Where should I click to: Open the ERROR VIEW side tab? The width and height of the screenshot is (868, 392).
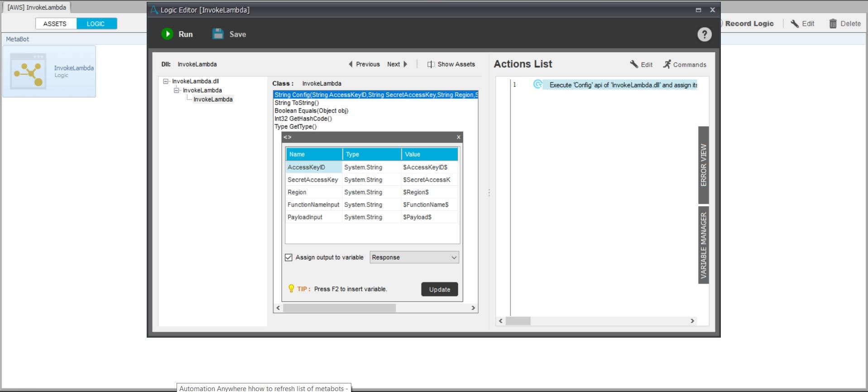coord(703,165)
